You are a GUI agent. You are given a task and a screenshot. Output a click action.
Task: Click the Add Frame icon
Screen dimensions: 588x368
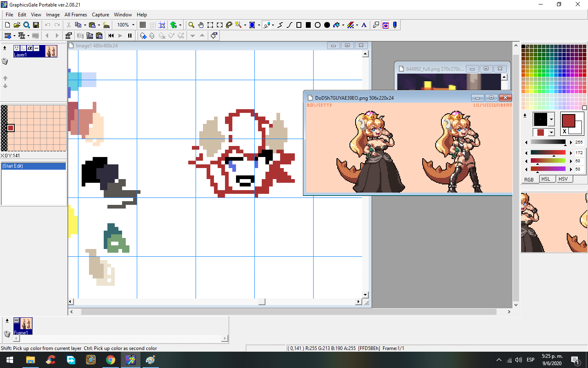pos(7,36)
